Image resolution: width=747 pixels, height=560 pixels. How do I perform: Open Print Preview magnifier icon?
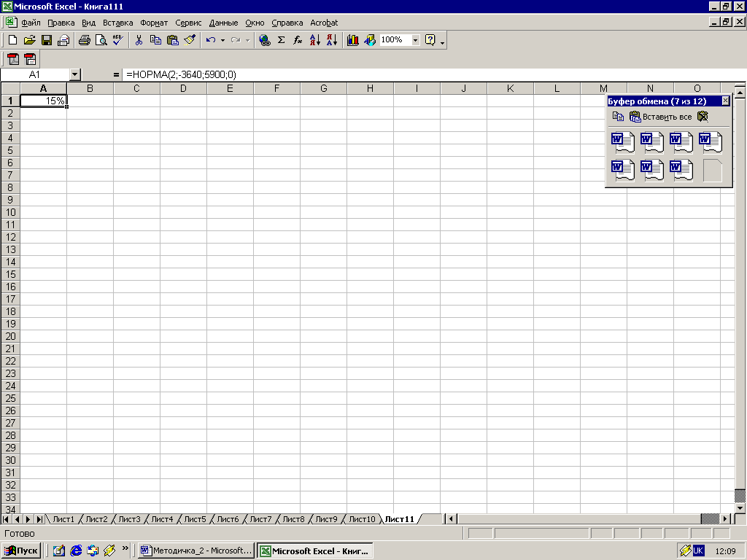(101, 40)
